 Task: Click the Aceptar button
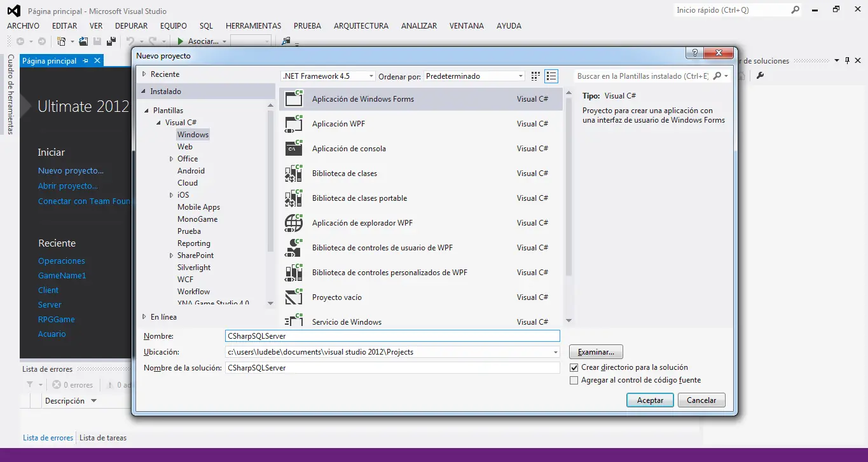[650, 400]
